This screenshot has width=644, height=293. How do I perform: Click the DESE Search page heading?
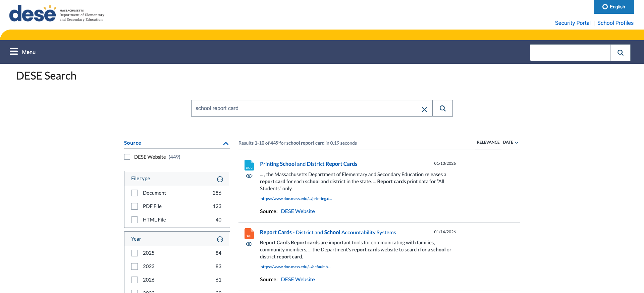coord(46,76)
